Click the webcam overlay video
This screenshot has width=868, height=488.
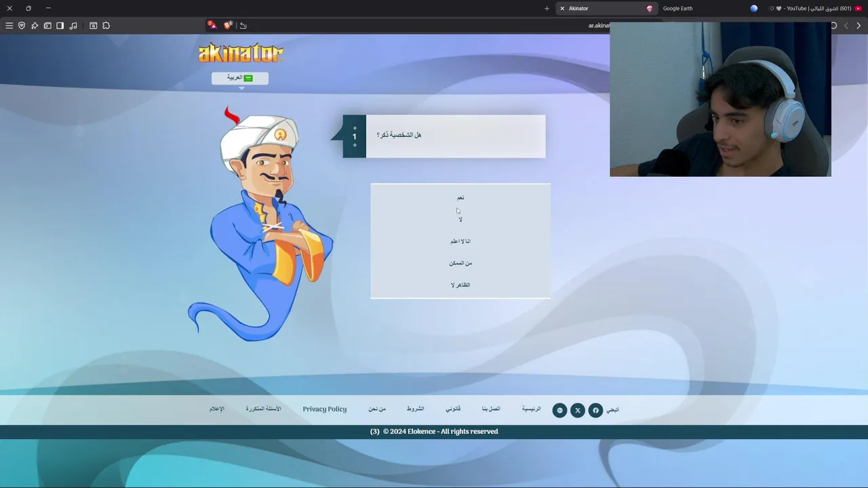[x=720, y=100]
